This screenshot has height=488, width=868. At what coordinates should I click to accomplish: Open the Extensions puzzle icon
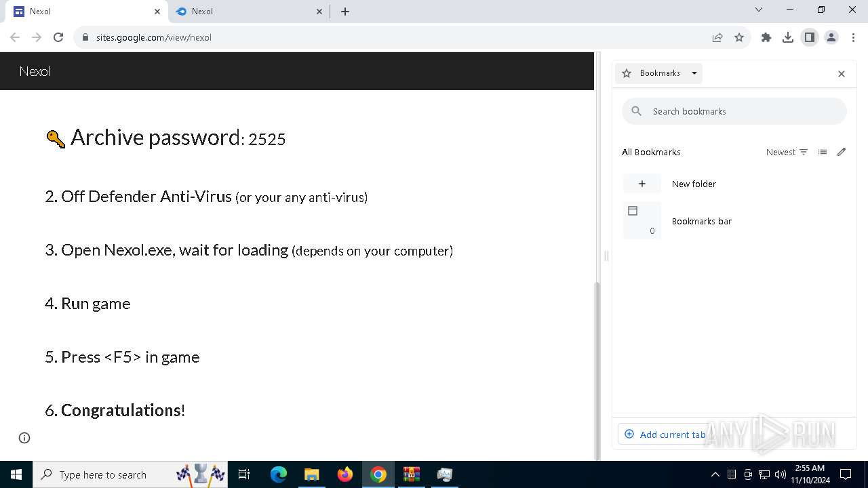[766, 37]
